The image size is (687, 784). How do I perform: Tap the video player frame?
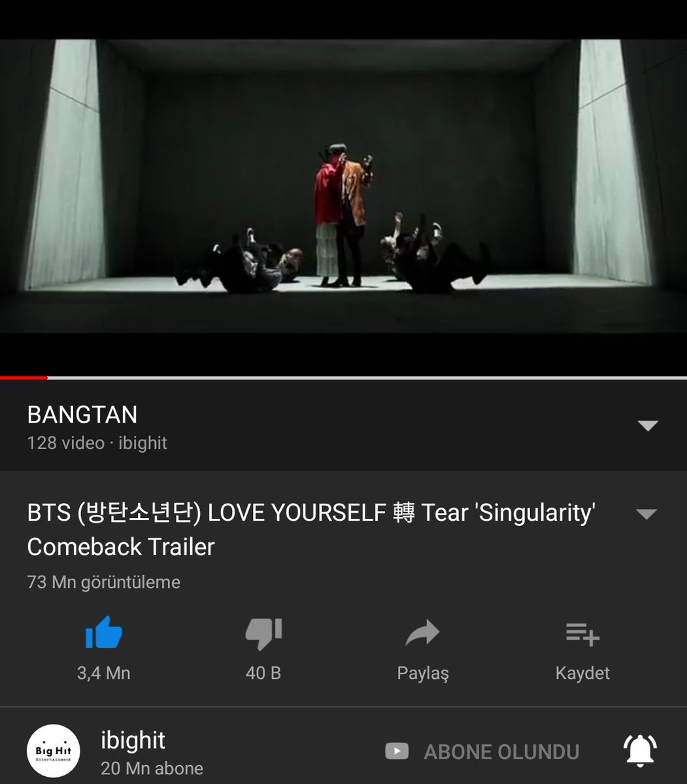343,187
